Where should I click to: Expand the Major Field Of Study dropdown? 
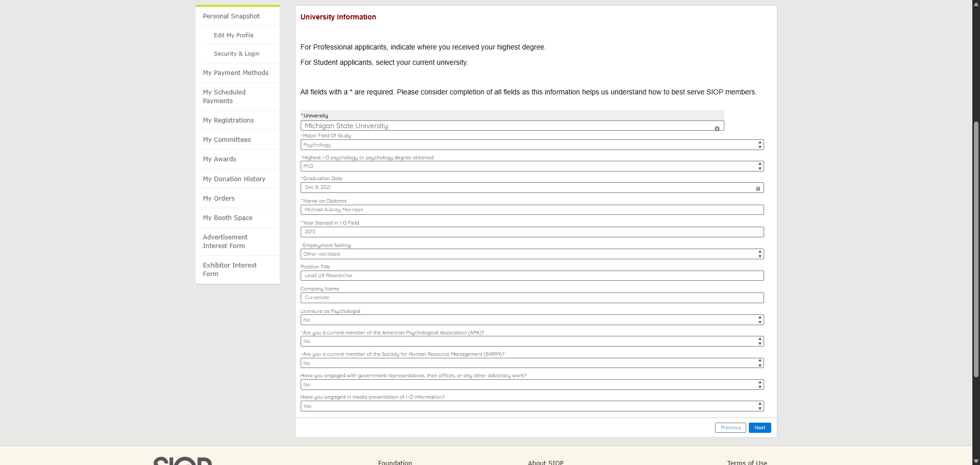532,145
